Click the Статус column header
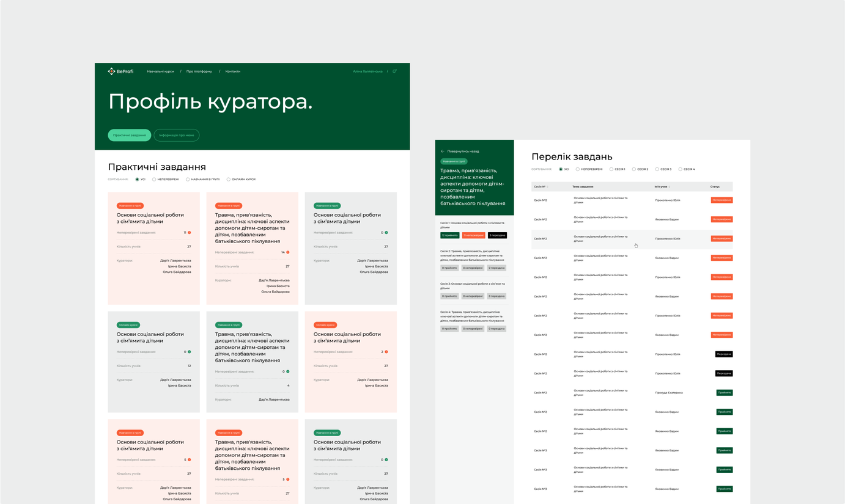 [x=715, y=187]
